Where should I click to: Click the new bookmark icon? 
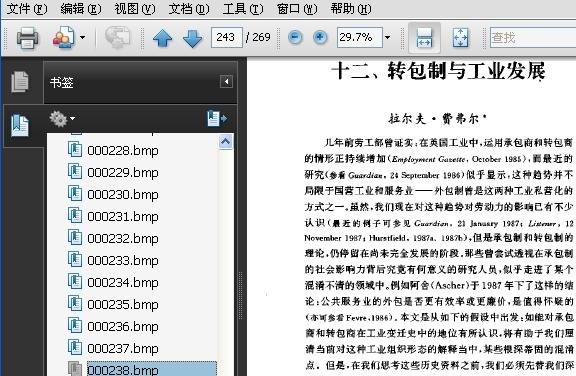(x=217, y=118)
